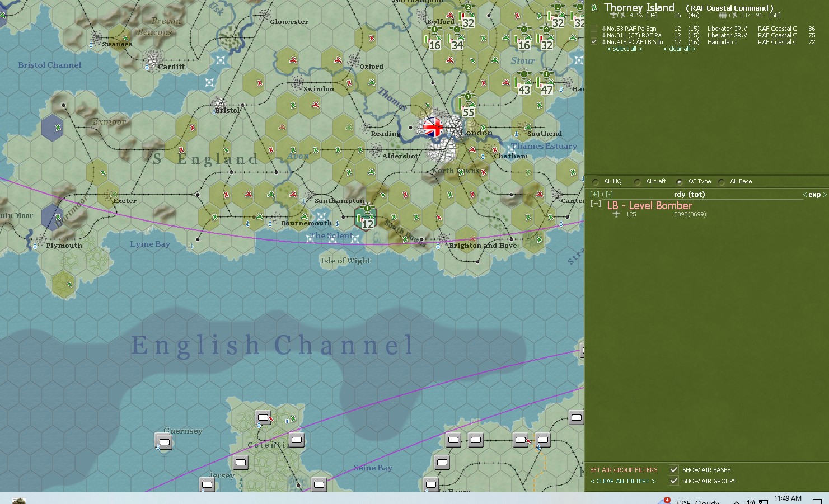
Task: Click CLEAR ALL FILTERS
Action: [x=622, y=481]
